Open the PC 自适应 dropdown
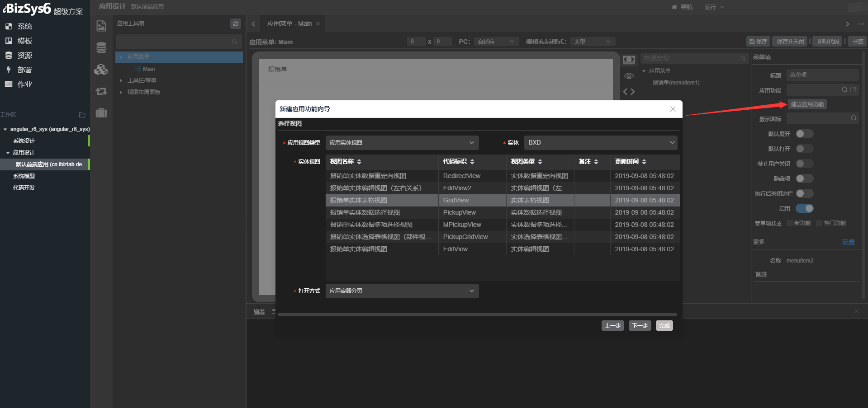 tap(496, 42)
